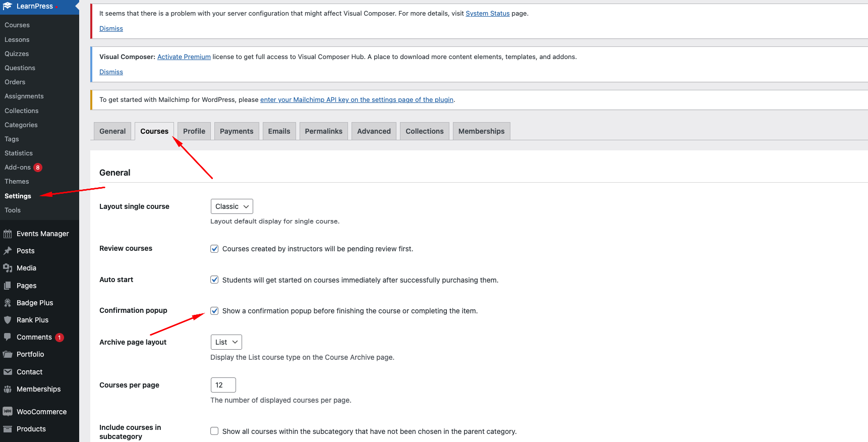Switch to the Payments tab
This screenshot has height=442, width=868.
click(x=237, y=131)
